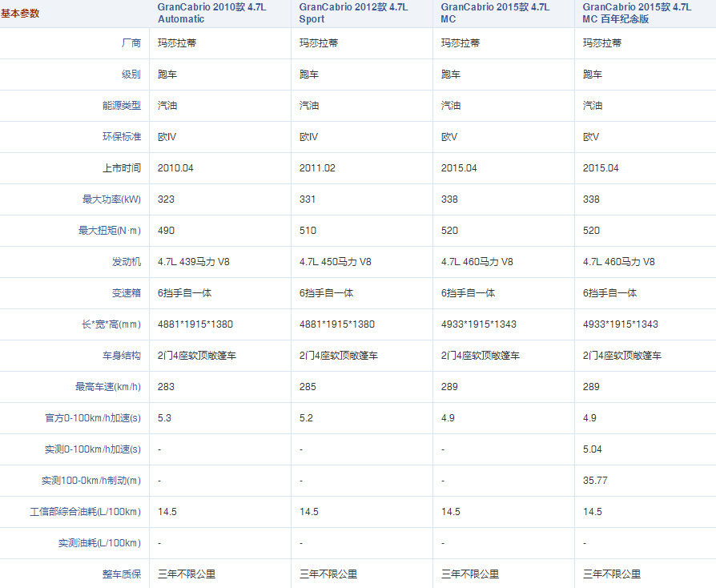Select the 2011.02 launch date cell
Screen dimensions: 716x588
(x=317, y=168)
